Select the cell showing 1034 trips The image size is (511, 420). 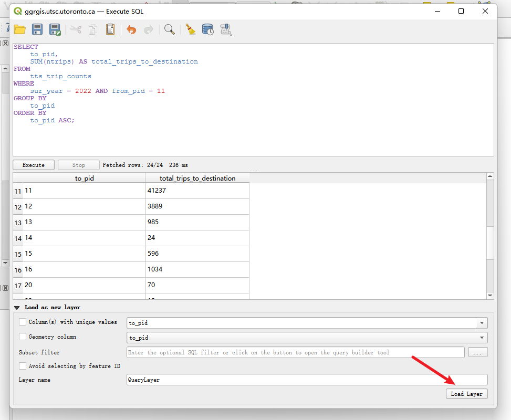coord(197,269)
